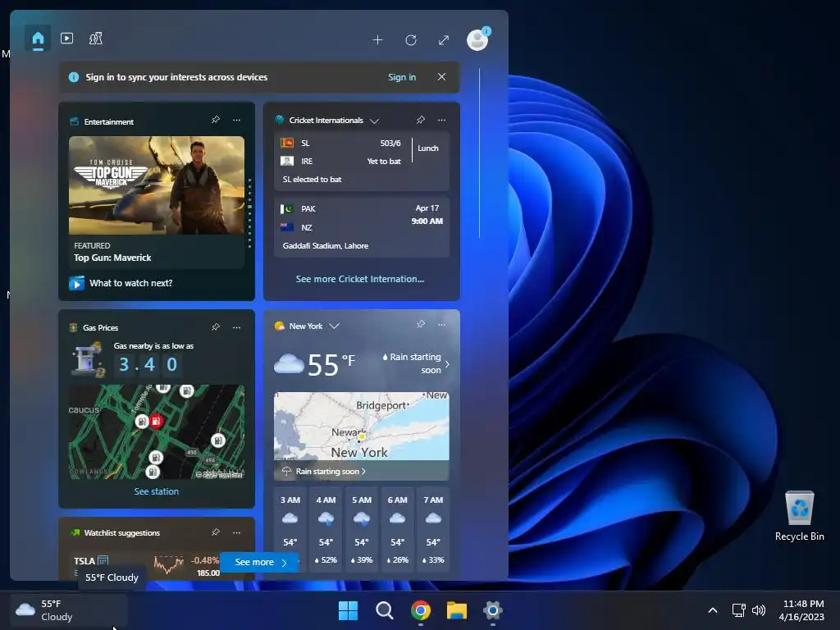Open the Rain starting soon alert arrow
The image size is (840, 630).
[x=447, y=363]
